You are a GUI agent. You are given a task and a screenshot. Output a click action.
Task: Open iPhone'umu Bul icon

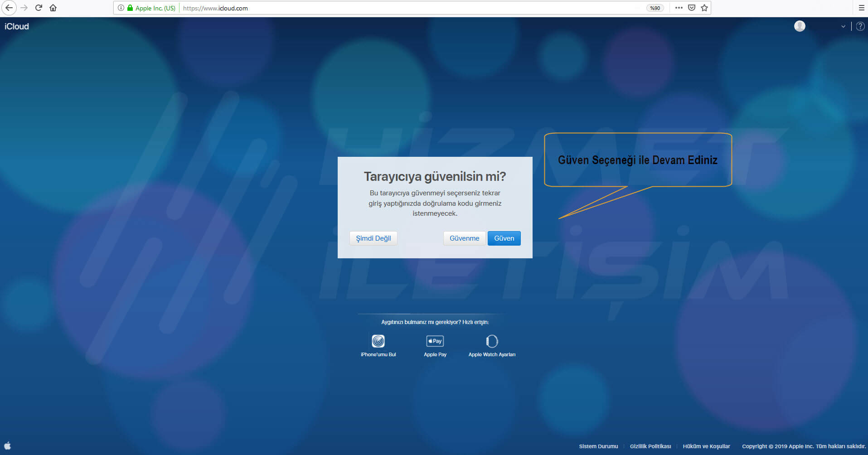coord(378,341)
